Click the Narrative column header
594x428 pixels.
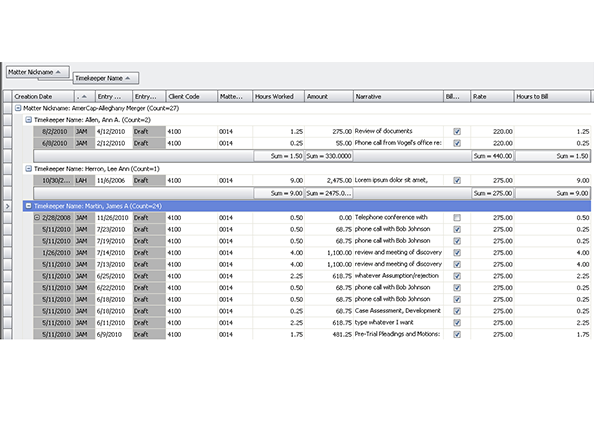click(398, 97)
